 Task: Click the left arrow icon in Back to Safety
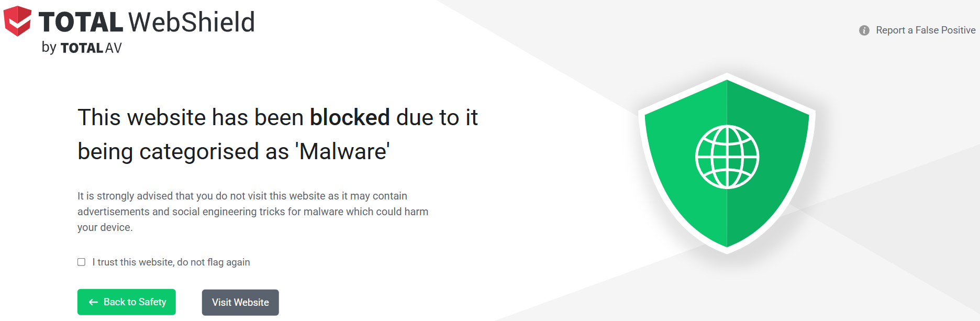pos(94,302)
